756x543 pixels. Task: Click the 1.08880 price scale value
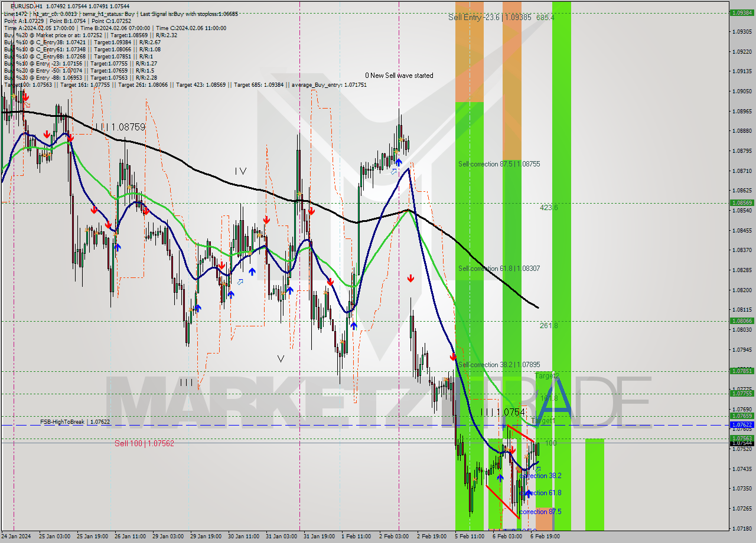pos(743,131)
